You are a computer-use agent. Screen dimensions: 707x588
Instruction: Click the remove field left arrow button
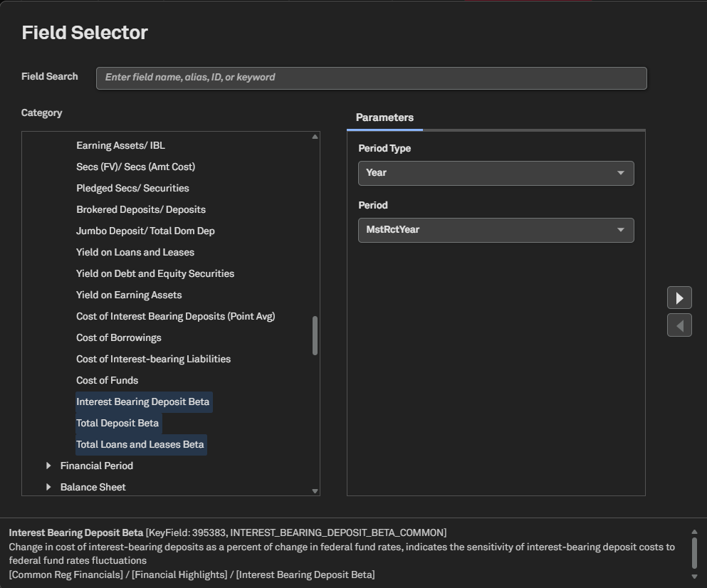pyautogui.click(x=679, y=325)
